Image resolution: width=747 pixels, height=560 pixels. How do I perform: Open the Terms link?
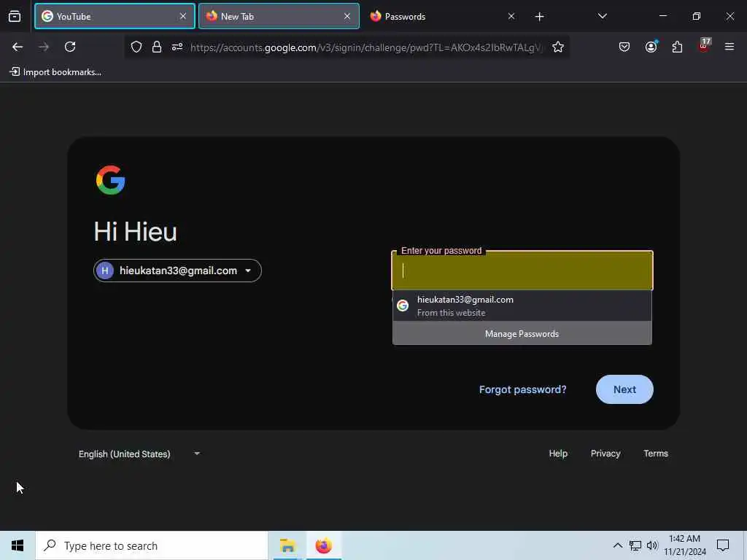[656, 454]
